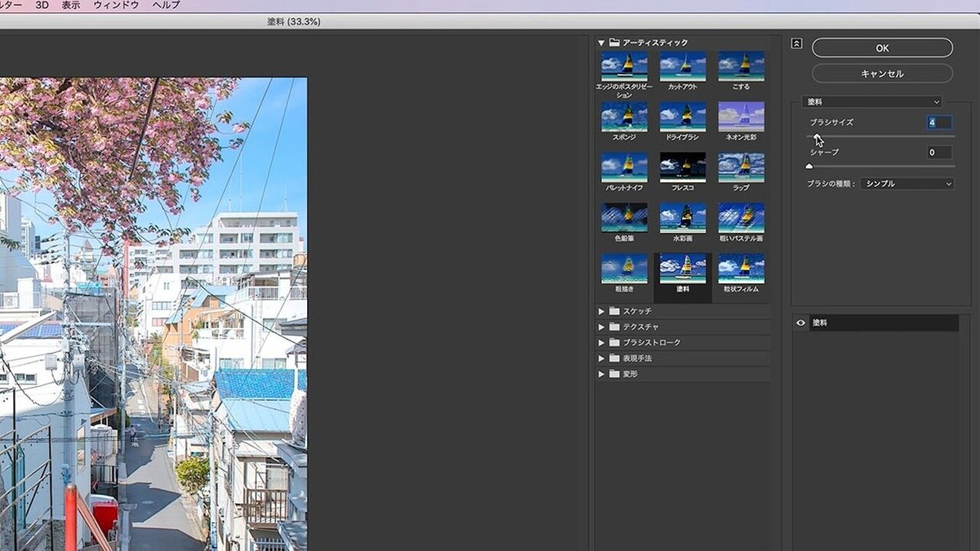Expand the 変形 folder

pyautogui.click(x=601, y=374)
